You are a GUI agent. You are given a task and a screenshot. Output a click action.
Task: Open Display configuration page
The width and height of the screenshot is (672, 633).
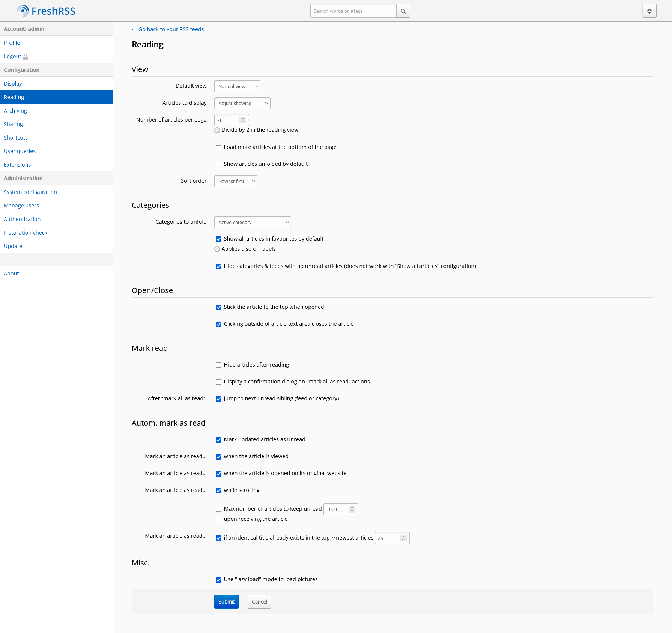pyautogui.click(x=56, y=84)
